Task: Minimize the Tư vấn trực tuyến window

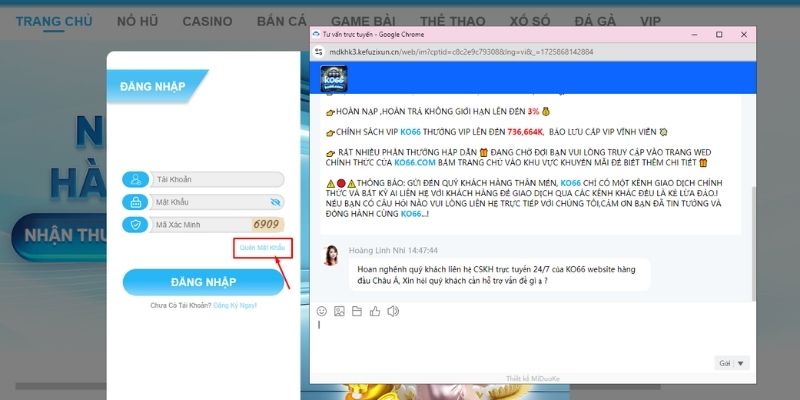Action: click(694, 35)
